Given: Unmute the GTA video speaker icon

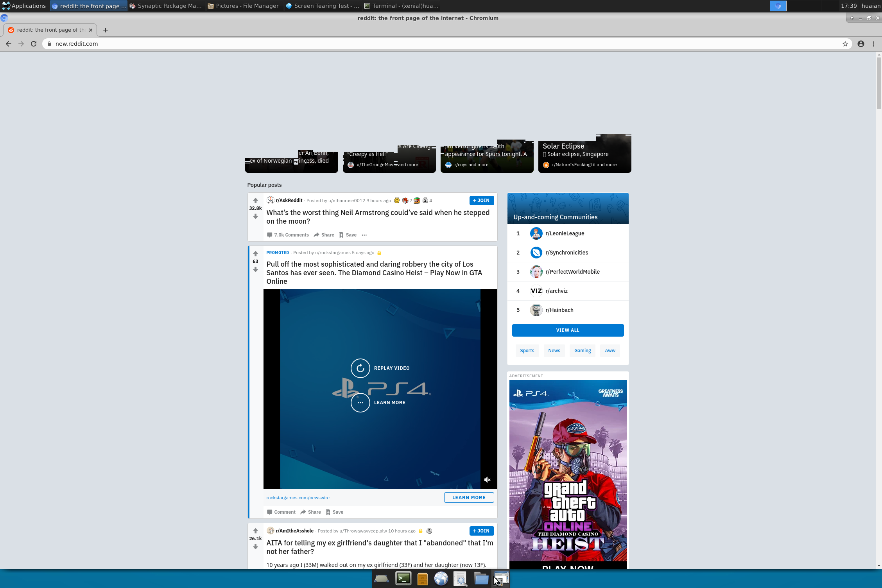Looking at the screenshot, I should click(487, 479).
